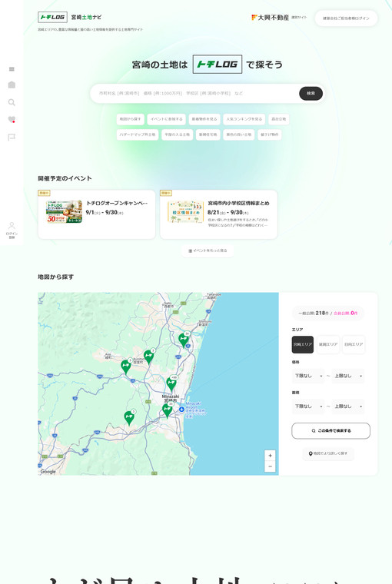This screenshot has height=584, width=392.
Task: Click the map pin with badge 34
Action: [x=184, y=340]
